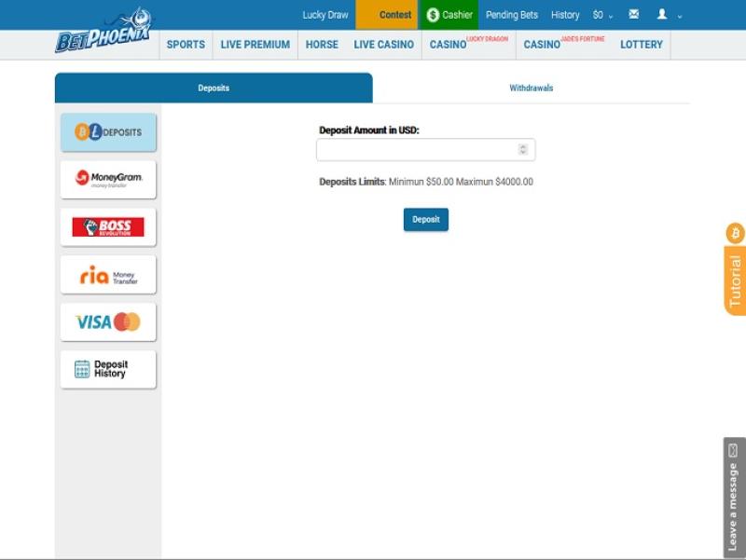Pick the Ria Money Transfer option
Image resolution: width=746 pixels, height=560 pixels.
(x=108, y=275)
